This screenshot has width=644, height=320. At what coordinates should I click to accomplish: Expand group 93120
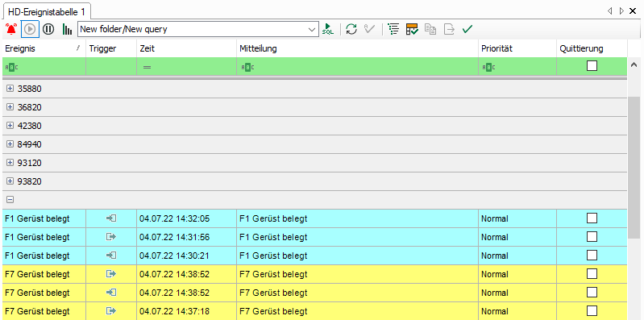pyautogui.click(x=10, y=163)
